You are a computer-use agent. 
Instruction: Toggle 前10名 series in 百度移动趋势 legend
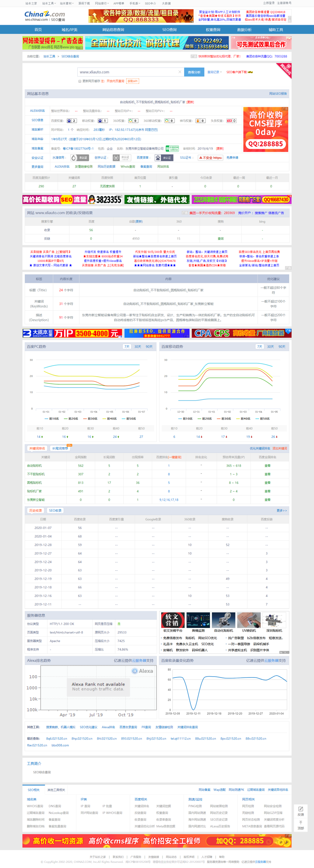(185, 419)
